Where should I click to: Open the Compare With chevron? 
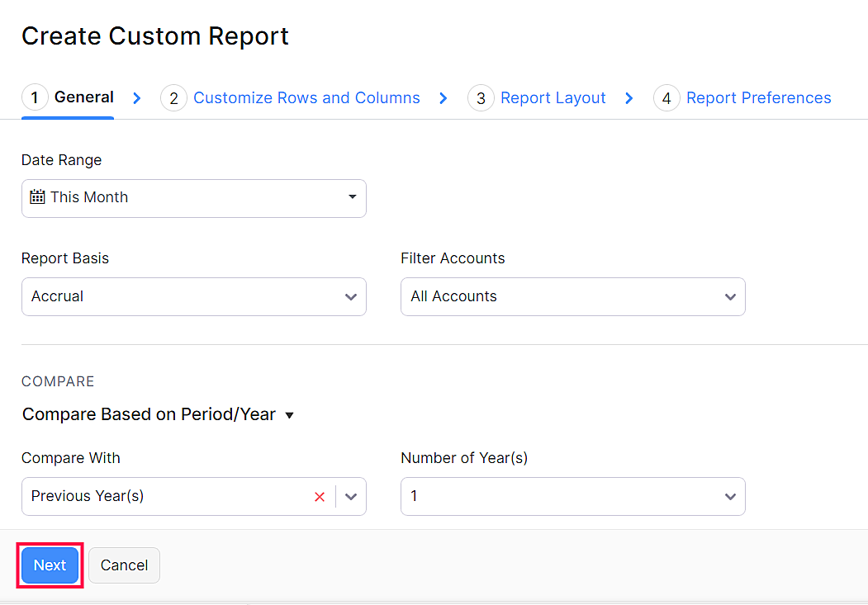click(351, 497)
